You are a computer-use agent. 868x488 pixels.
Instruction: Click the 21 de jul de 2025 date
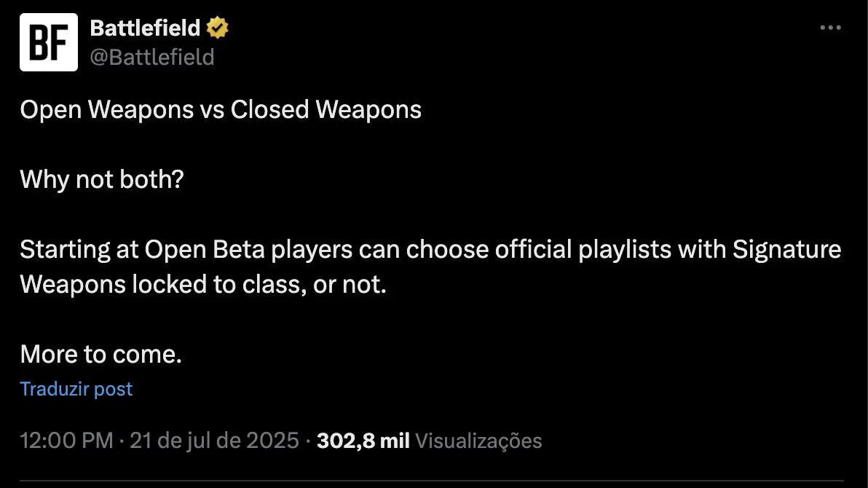[214, 441]
